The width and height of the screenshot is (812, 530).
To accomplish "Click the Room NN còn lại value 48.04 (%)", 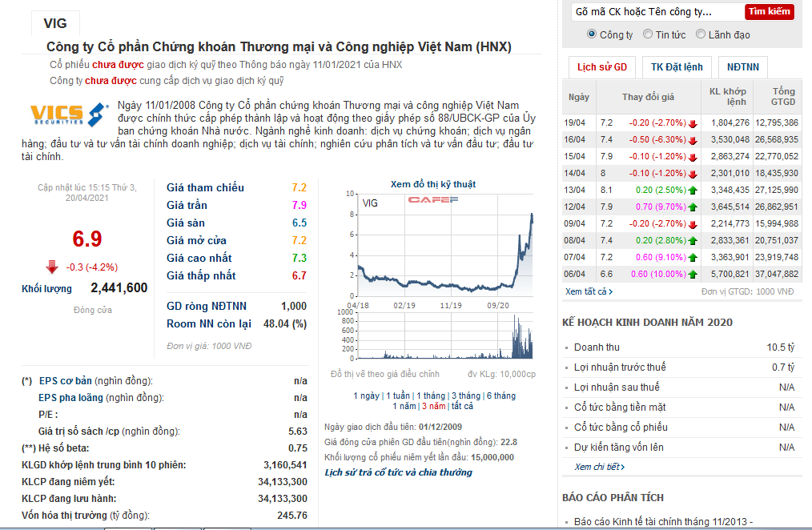I will click(x=285, y=324).
